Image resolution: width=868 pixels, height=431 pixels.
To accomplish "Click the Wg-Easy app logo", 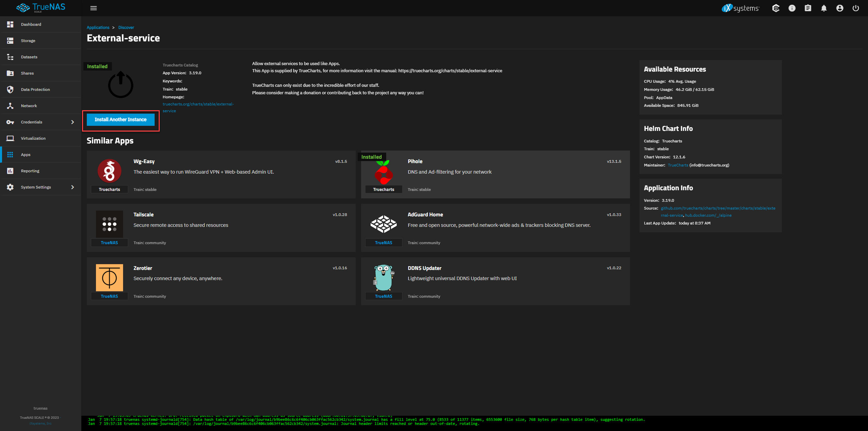I will click(x=110, y=171).
